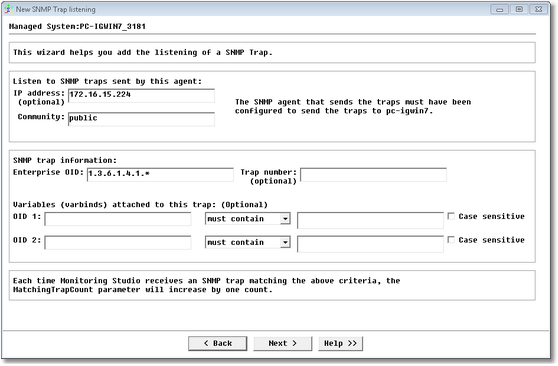The image size is (558, 366).
Task: Click 'Listen to SNMP traps sent by this agent:' label
Action: coord(107,81)
